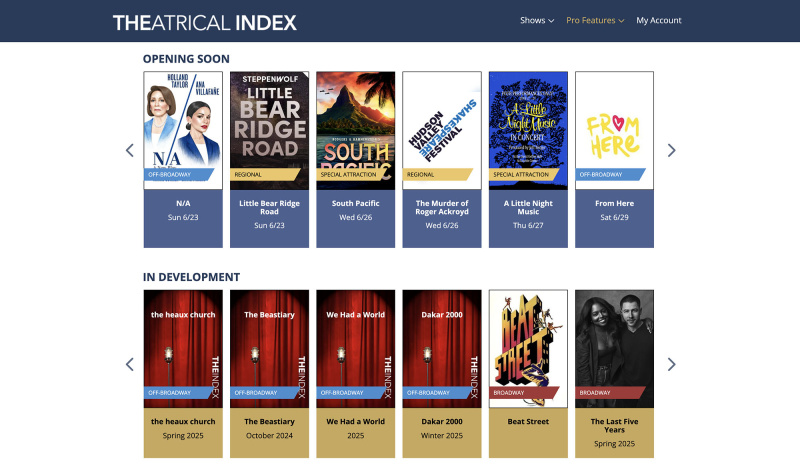Open The Beastiary curtain poster
Screen dimensions: 800x471
point(269,349)
